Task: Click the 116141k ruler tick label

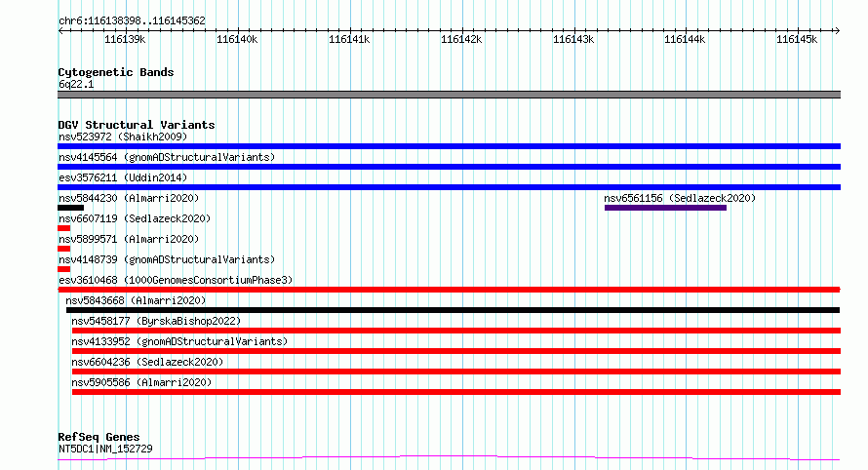Action: (x=349, y=39)
